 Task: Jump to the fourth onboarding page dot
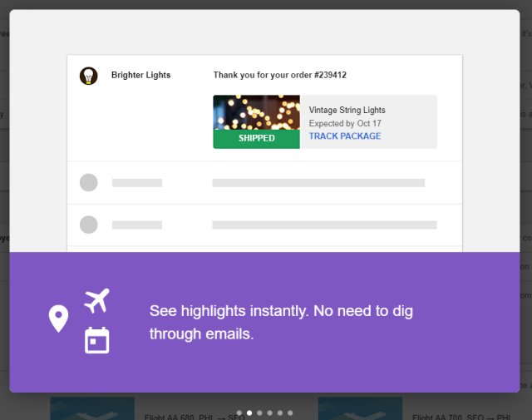pyautogui.click(x=269, y=413)
